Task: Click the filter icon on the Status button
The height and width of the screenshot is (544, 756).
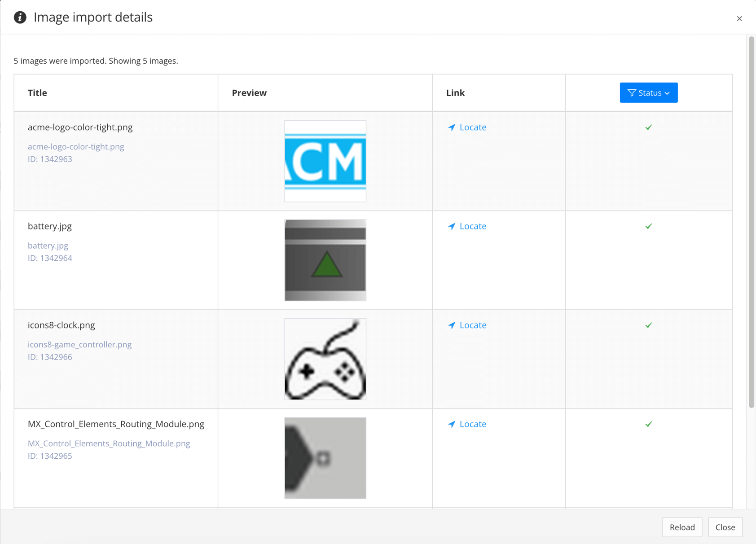Action: 632,92
